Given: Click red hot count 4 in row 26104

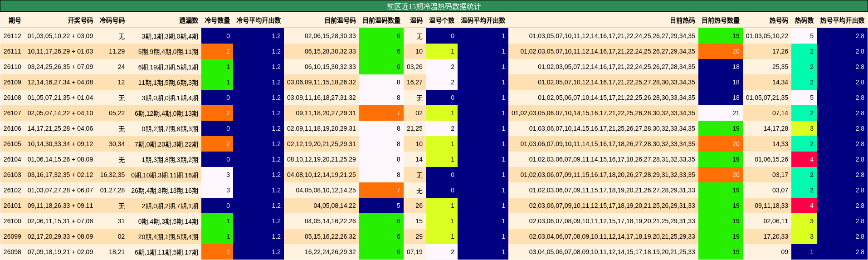Looking at the screenshot, I should 804,159.
